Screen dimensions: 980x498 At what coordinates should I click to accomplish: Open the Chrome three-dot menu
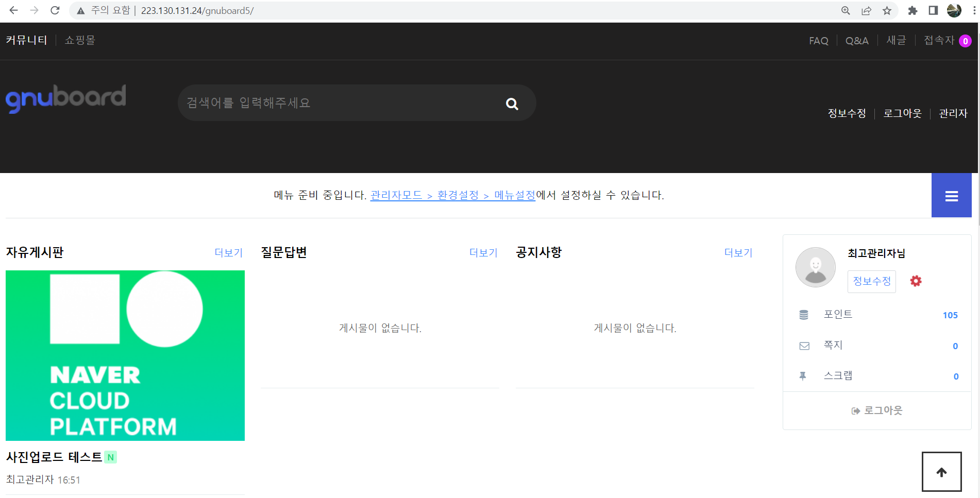[974, 10]
